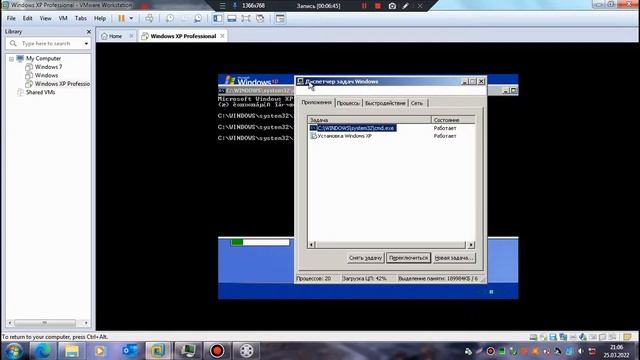Select Shared VMs in the library
Screen dimensions: 640x360
click(40, 92)
